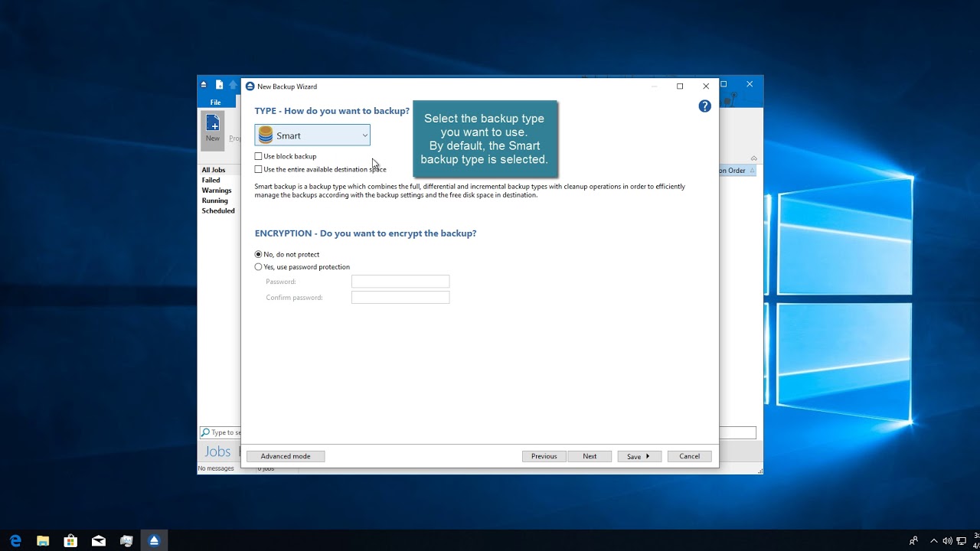Switch to the File tab
The image size is (980, 551).
216,101
